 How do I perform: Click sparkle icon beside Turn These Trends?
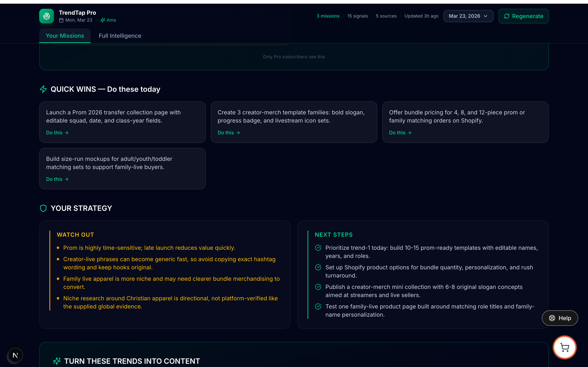[57, 361]
